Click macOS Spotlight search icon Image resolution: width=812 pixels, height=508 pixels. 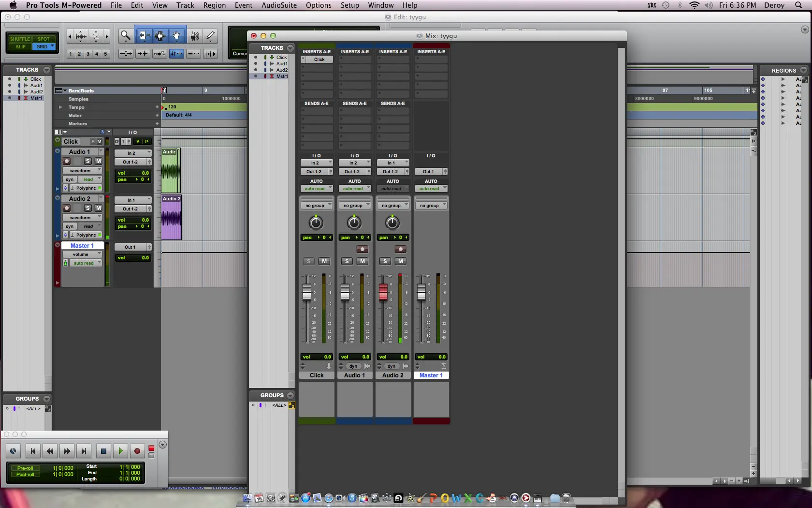click(x=798, y=5)
